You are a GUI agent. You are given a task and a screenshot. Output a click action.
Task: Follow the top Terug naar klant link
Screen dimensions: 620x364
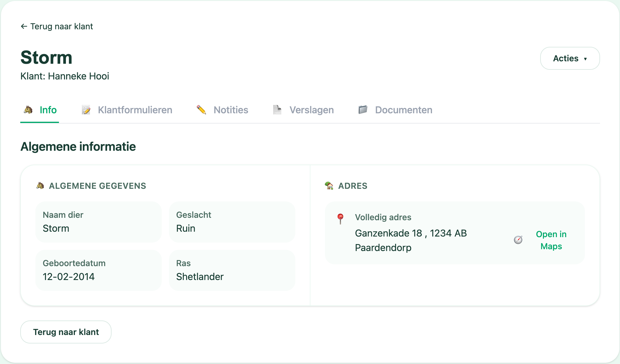(57, 26)
